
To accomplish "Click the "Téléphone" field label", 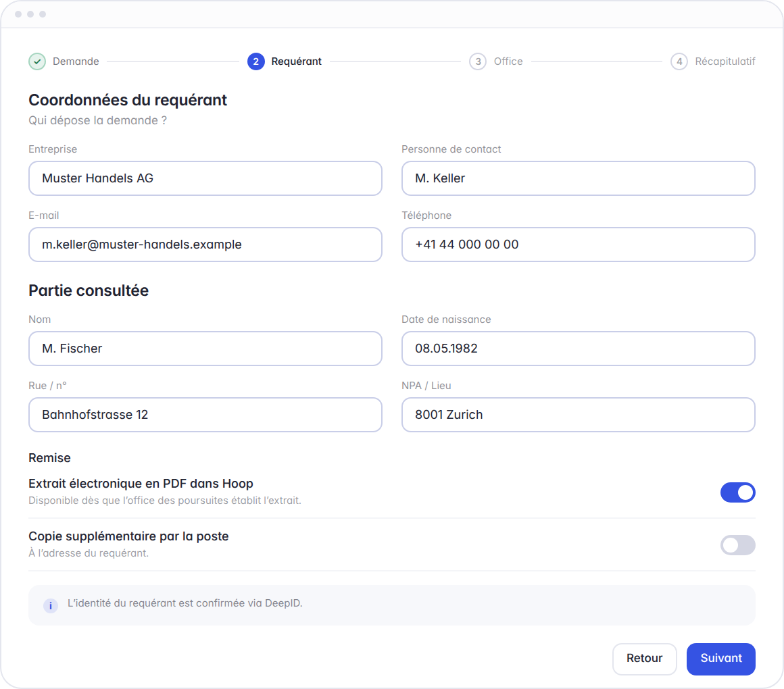I will [426, 215].
